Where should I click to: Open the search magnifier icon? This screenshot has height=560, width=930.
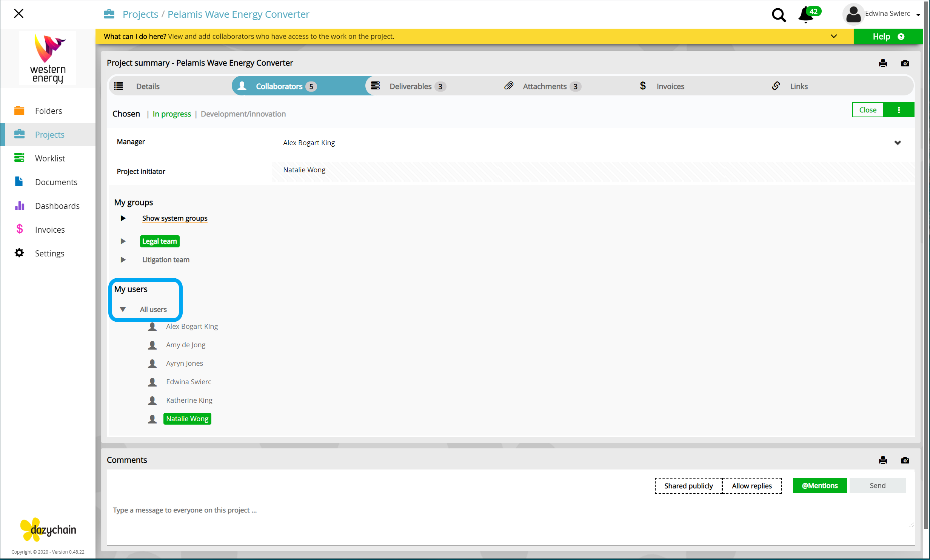(779, 15)
